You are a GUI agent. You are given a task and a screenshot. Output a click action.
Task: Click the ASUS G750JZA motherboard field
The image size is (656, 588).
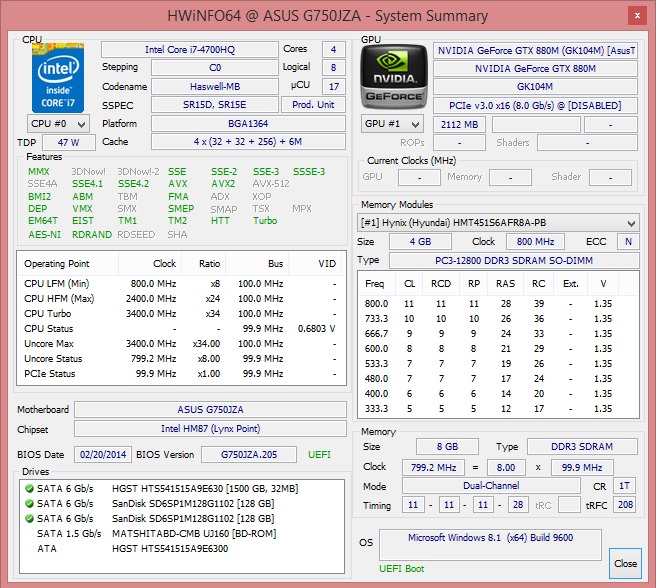tap(210, 409)
